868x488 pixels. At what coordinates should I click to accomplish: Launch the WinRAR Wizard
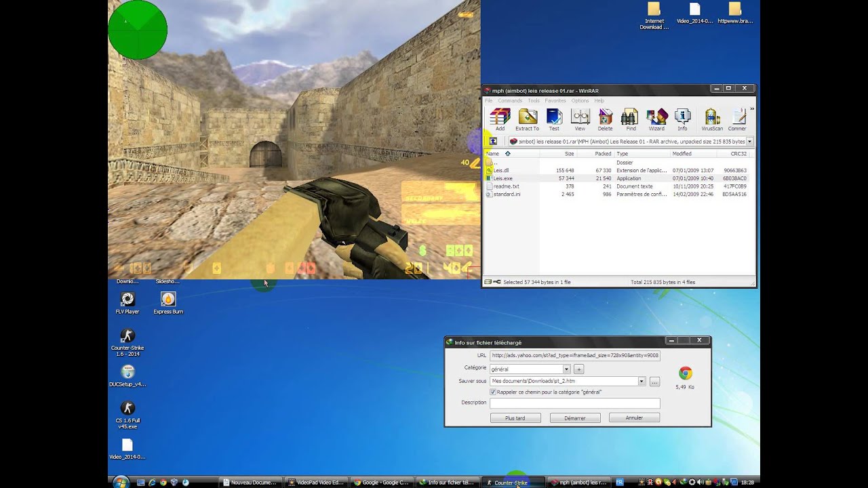tap(656, 119)
